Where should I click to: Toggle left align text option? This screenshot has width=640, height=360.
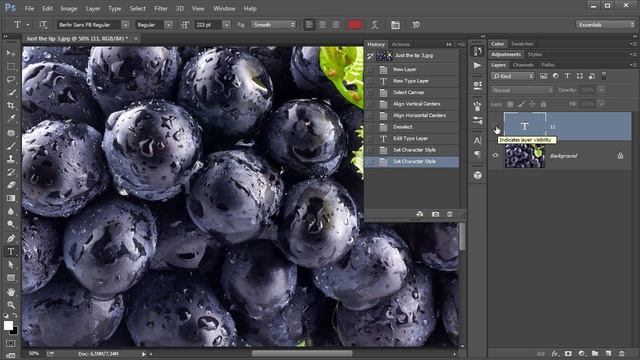309,25
